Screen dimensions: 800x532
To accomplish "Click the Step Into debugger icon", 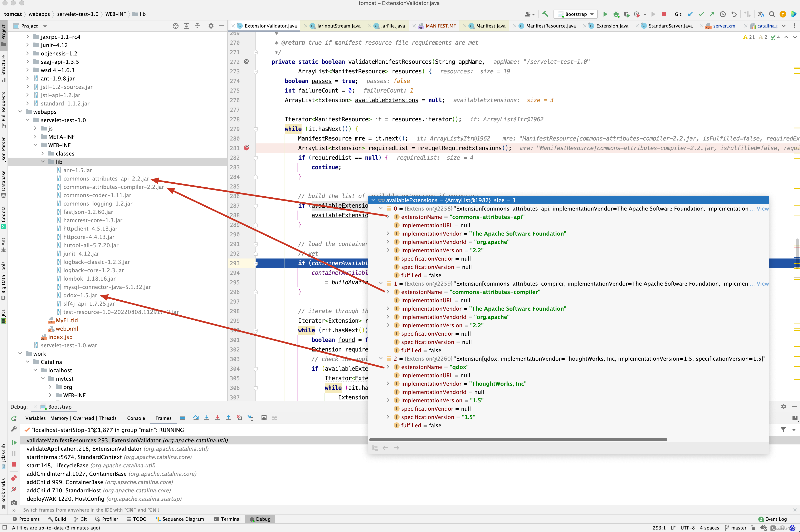I will coord(207,418).
